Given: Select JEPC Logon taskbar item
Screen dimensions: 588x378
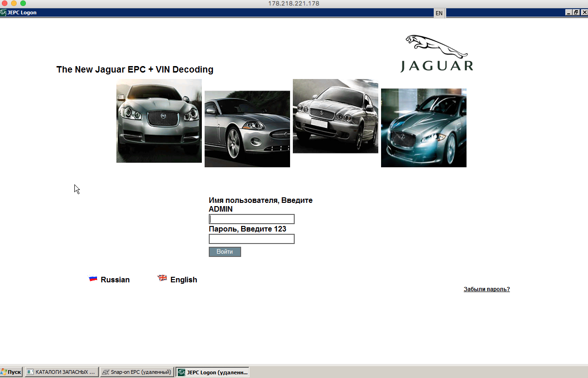Looking at the screenshot, I should [x=212, y=372].
